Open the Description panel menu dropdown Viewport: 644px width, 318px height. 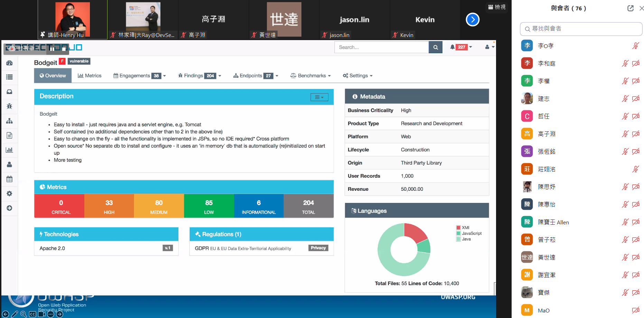click(319, 97)
